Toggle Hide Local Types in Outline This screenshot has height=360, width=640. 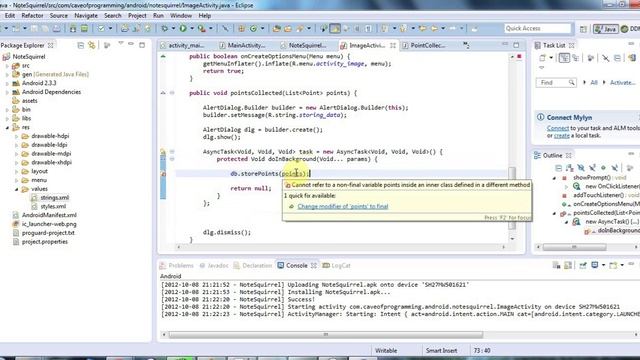615,167
